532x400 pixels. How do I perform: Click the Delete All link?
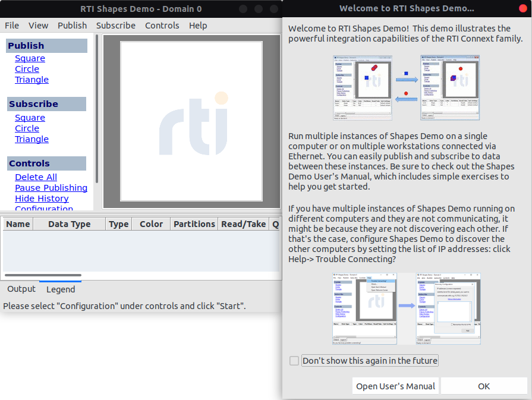36,177
